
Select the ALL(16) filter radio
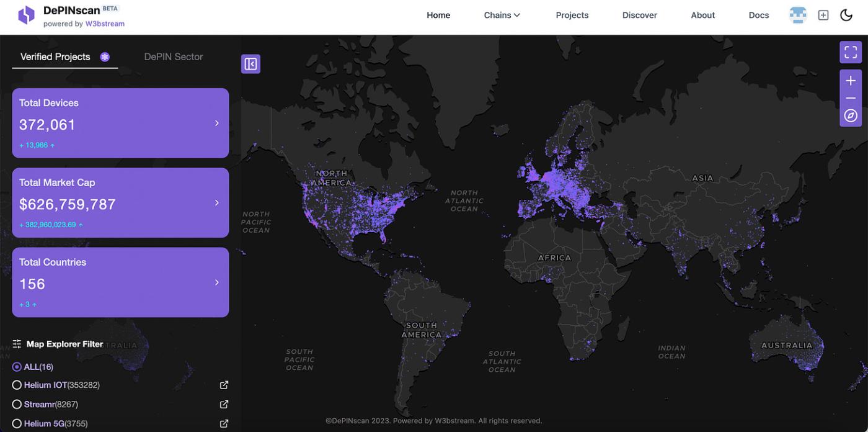point(17,367)
